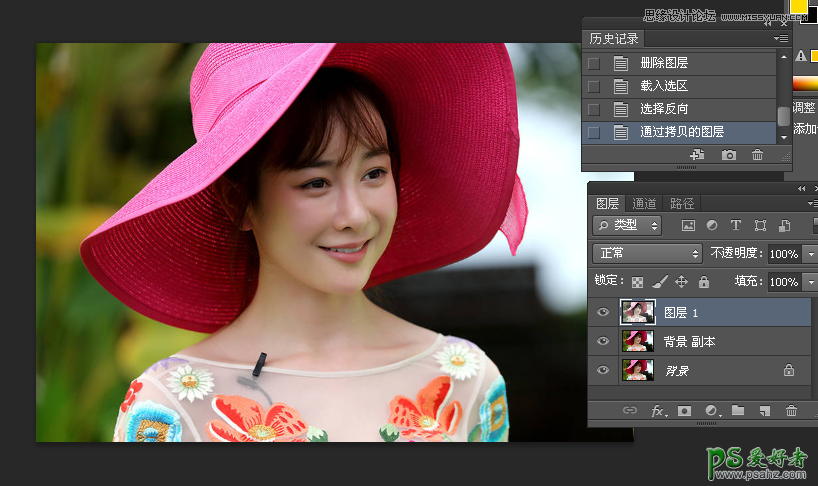Lock transparent pixels for the layer

(636, 282)
